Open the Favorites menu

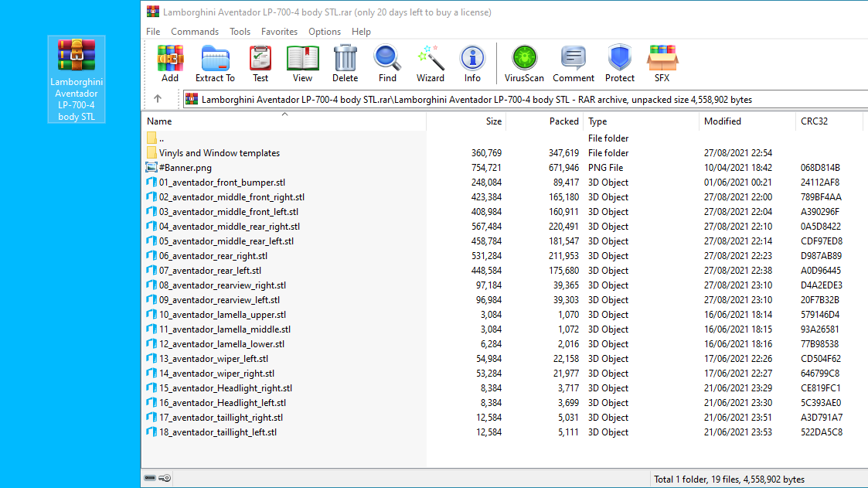(279, 32)
